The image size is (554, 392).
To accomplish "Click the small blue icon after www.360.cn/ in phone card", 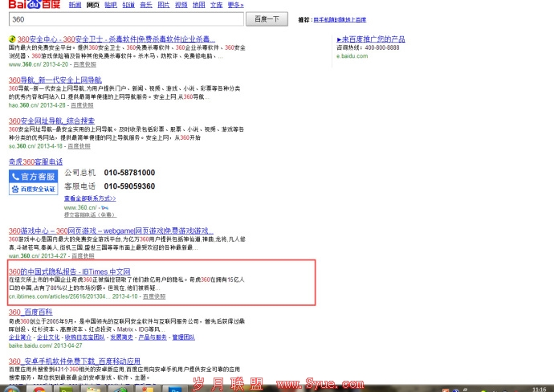I will pyautogui.click(x=104, y=208).
